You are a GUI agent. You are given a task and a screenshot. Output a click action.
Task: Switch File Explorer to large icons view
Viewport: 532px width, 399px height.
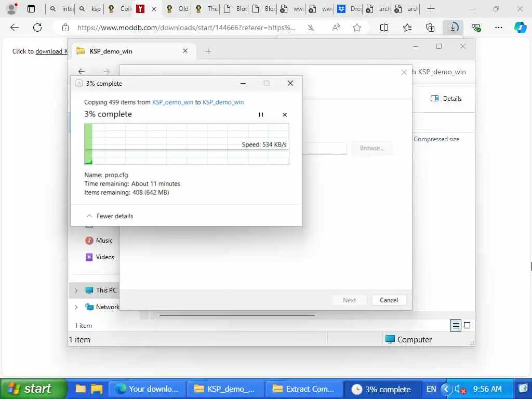coord(467,325)
